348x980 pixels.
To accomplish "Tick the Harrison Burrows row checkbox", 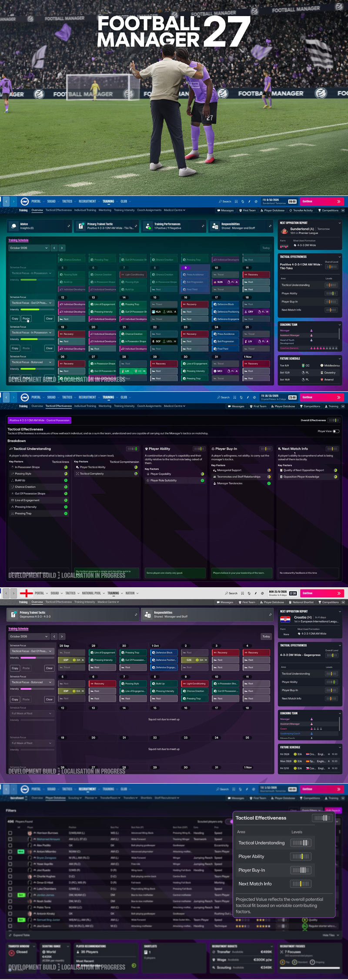I will tap(10, 833).
